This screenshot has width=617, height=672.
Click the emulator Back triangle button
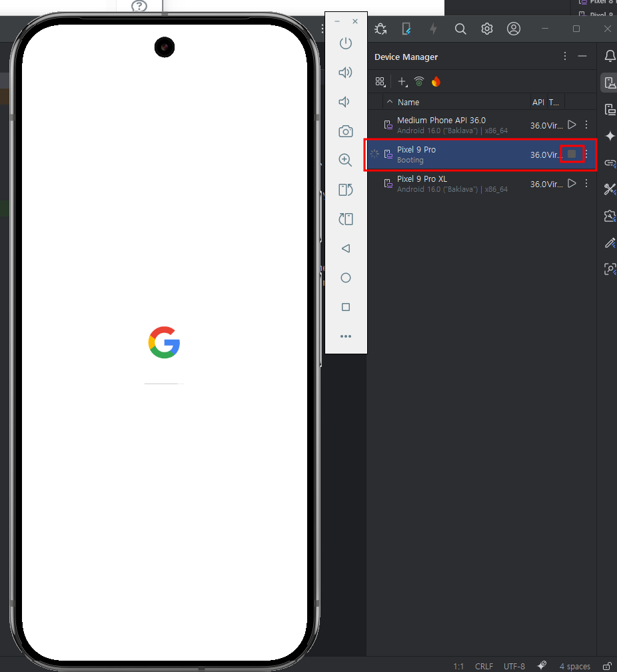(x=346, y=248)
